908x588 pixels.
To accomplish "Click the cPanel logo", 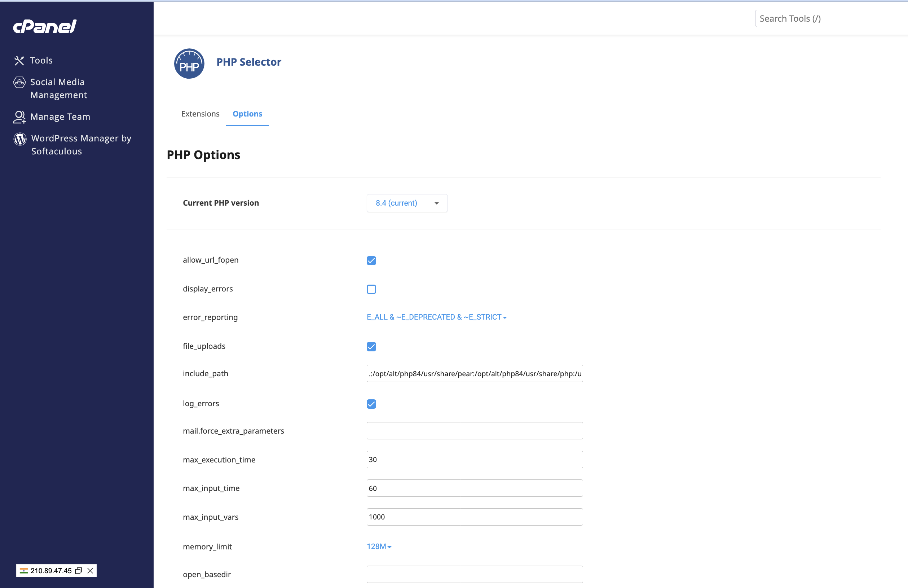I will click(45, 26).
